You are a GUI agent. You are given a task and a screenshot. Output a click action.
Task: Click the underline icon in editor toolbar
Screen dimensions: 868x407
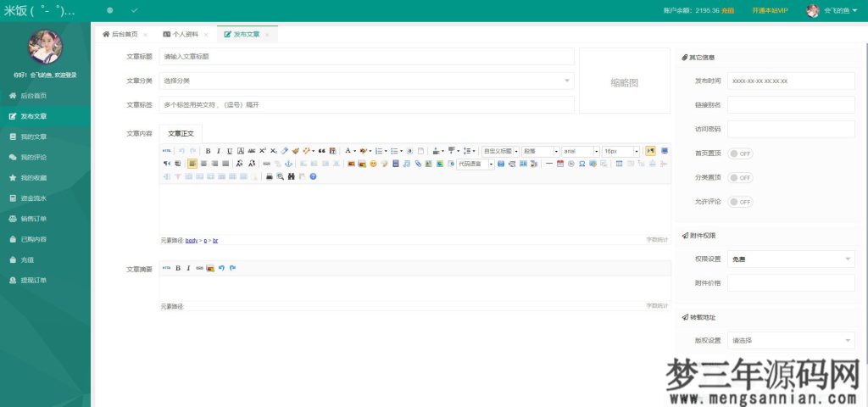point(229,151)
